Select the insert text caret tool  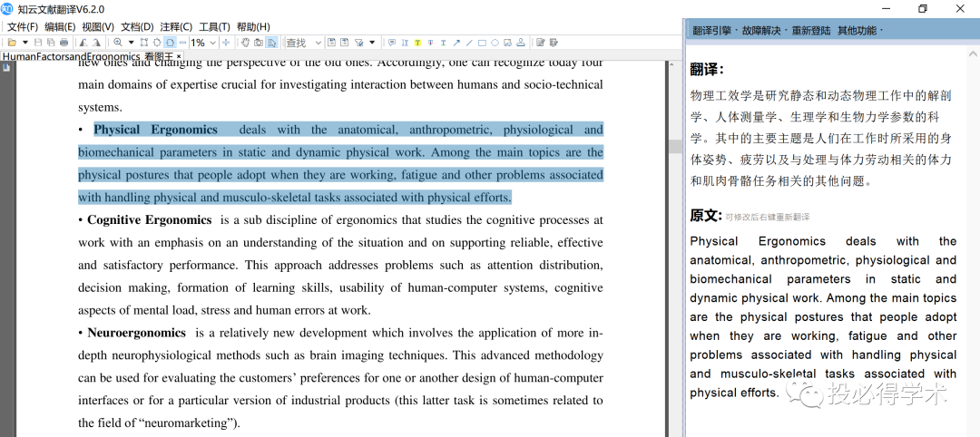coord(405,43)
